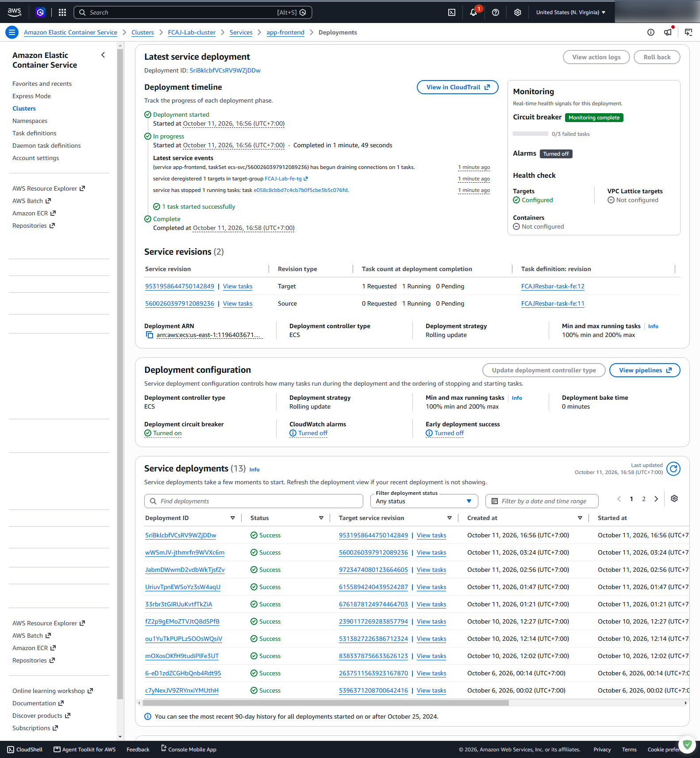Open the notifications bell
Screen dimensions: 700x758
click(x=473, y=12)
